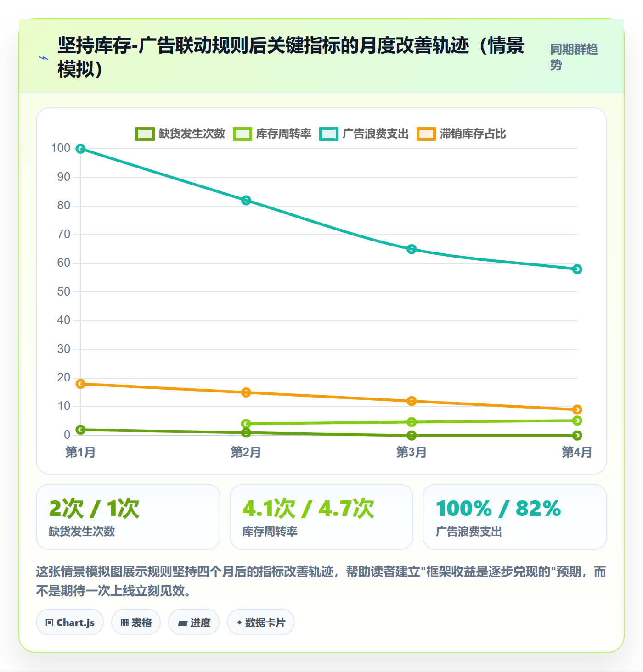Click the 广告浪费支出 data point at 第1月

tap(80, 149)
